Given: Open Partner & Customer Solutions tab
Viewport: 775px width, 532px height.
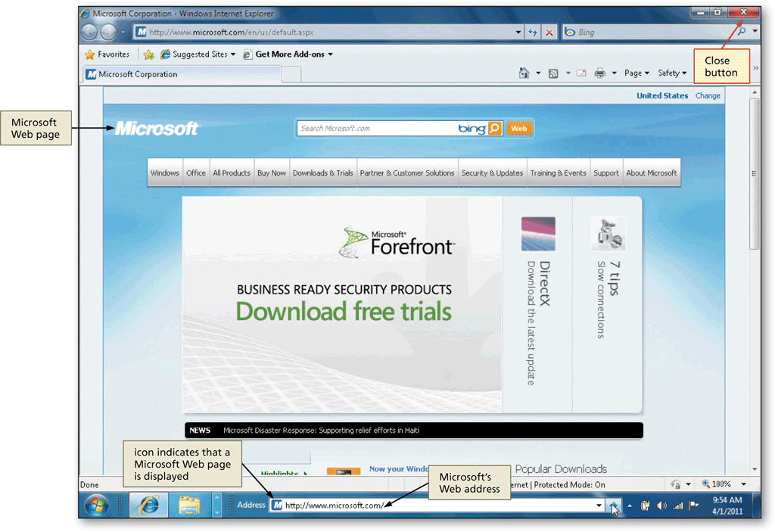Looking at the screenshot, I should (x=406, y=173).
